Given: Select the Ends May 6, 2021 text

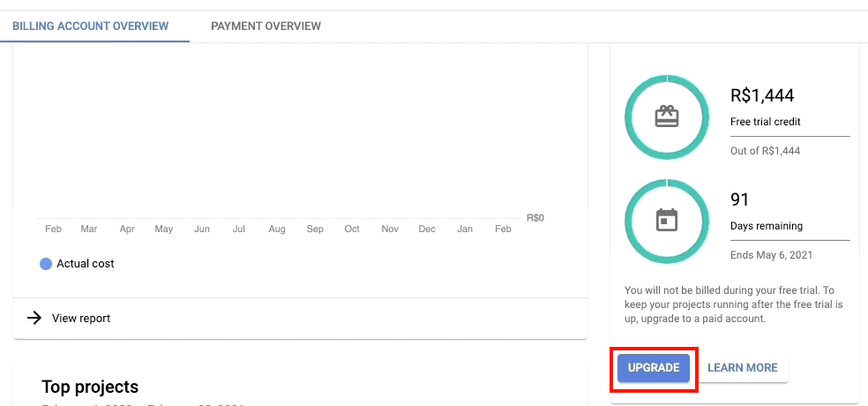Looking at the screenshot, I should tap(771, 255).
